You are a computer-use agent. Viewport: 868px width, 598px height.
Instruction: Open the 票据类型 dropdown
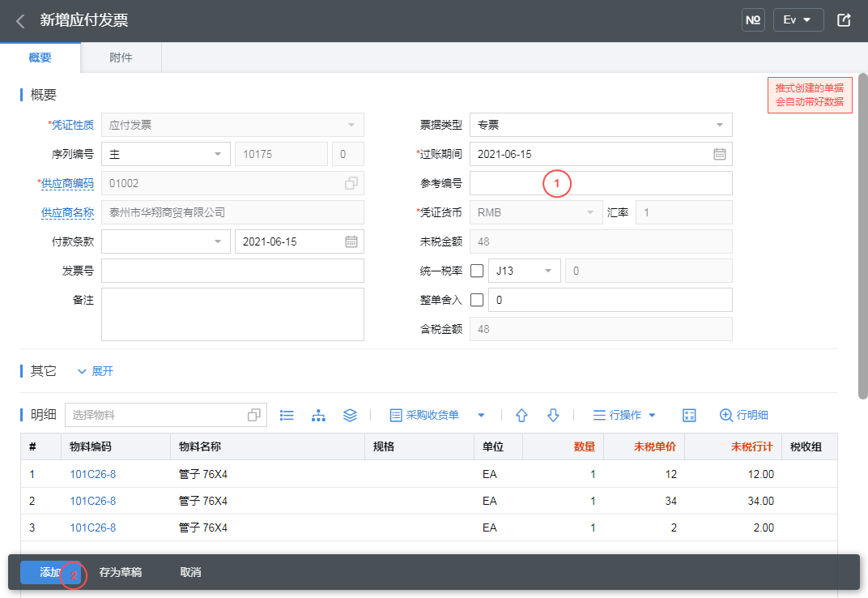pyautogui.click(x=601, y=125)
